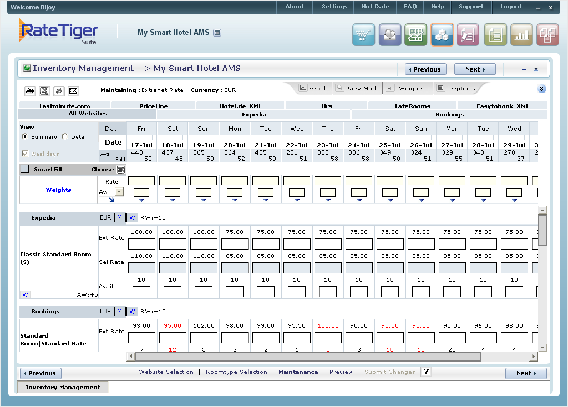Open the Roomtype Selection link
Viewport: 568px width, 407px height.
(237, 372)
